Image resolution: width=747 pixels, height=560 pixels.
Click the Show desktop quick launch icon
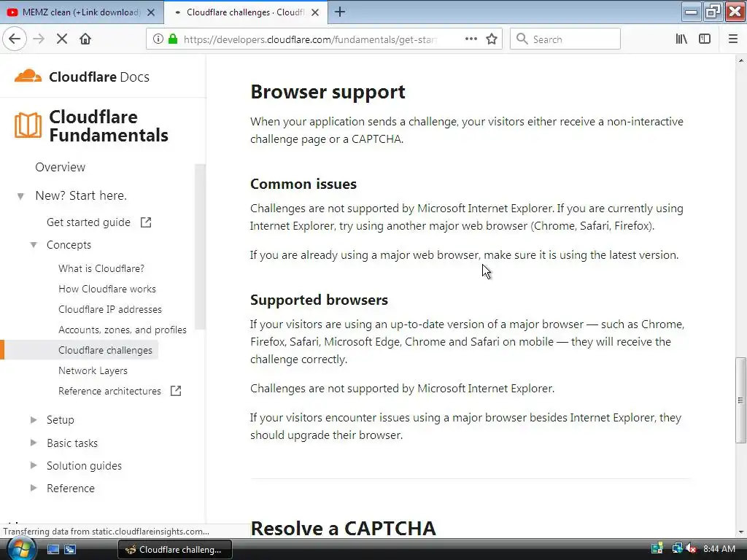coord(53,550)
